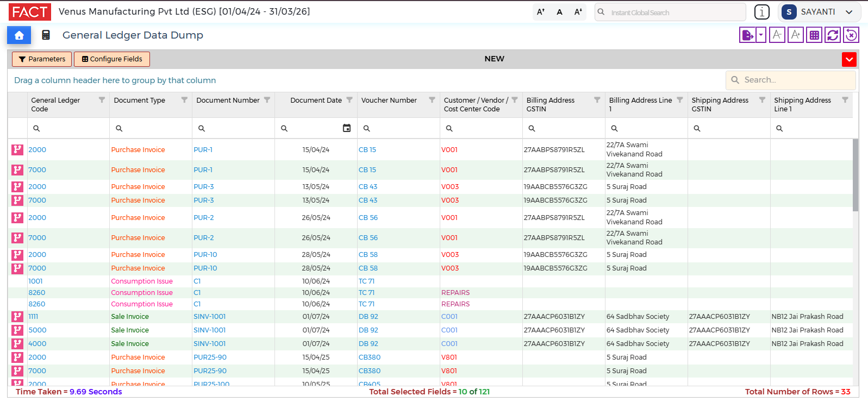Open the Document Date calendar picker
868x402 pixels.
coord(347,128)
